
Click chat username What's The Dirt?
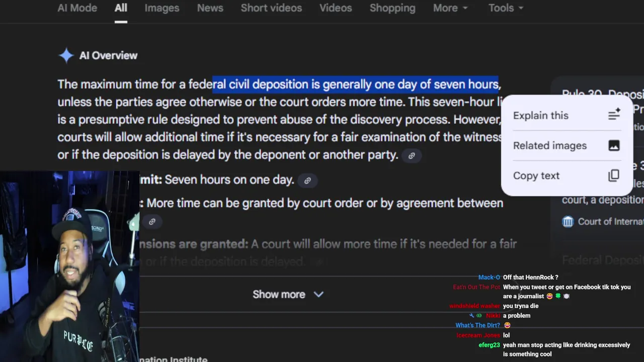click(x=478, y=325)
